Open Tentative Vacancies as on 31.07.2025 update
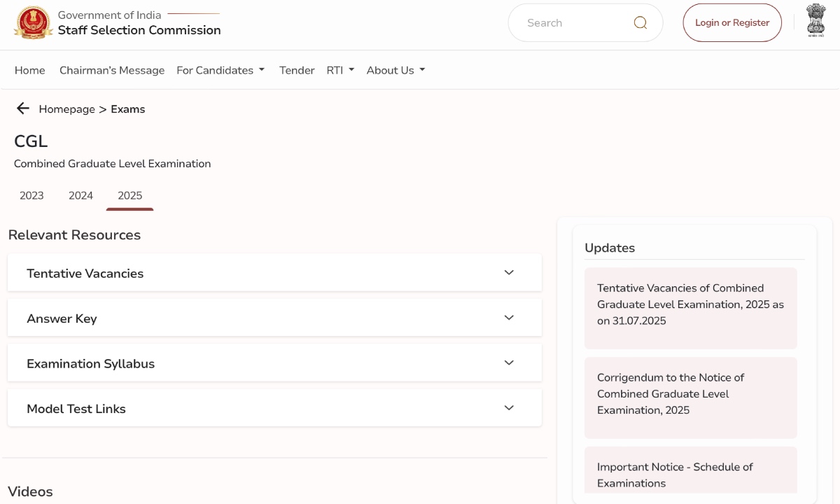This screenshot has height=504, width=840. 690,308
